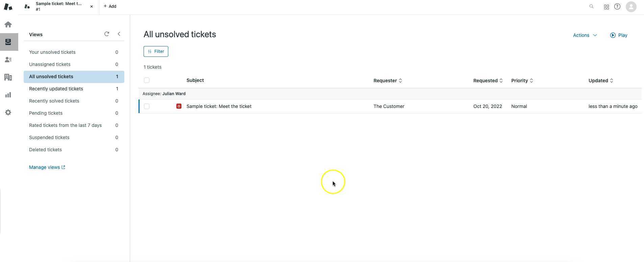The width and height of the screenshot is (644, 262).
Task: Select Recently updated tickets view
Action: (74, 89)
